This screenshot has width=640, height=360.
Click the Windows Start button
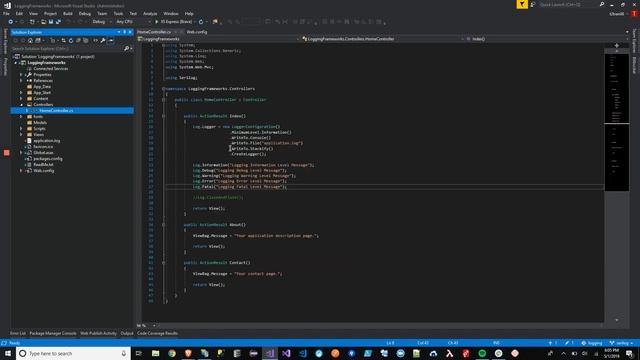(x=8, y=353)
